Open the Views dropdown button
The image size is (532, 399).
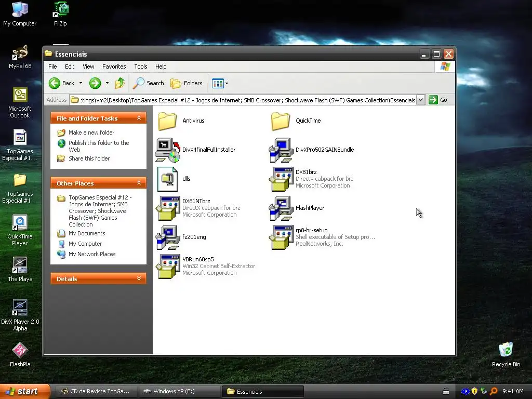pos(220,83)
